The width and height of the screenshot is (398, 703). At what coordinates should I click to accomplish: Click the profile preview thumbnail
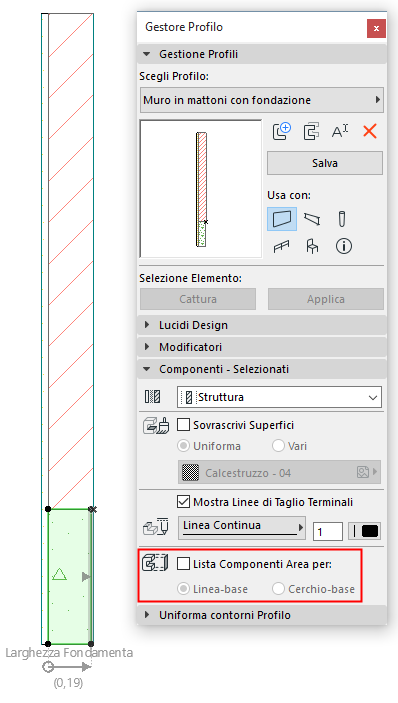coord(201,189)
